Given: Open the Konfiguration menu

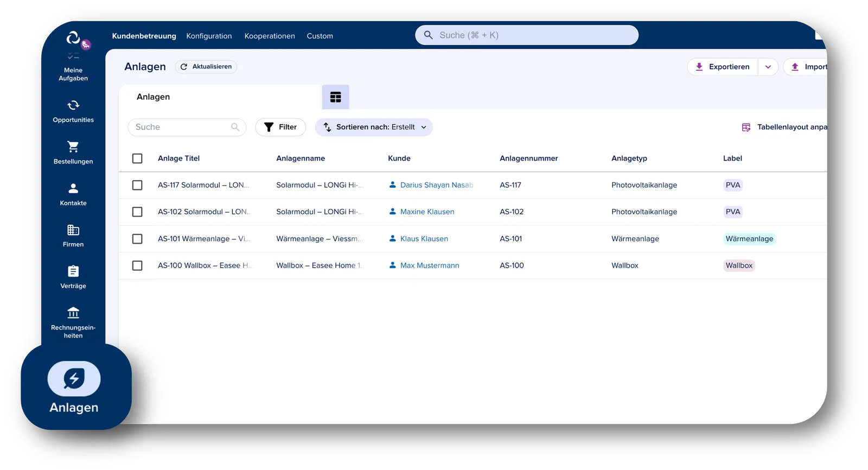Looking at the screenshot, I should click(x=209, y=36).
